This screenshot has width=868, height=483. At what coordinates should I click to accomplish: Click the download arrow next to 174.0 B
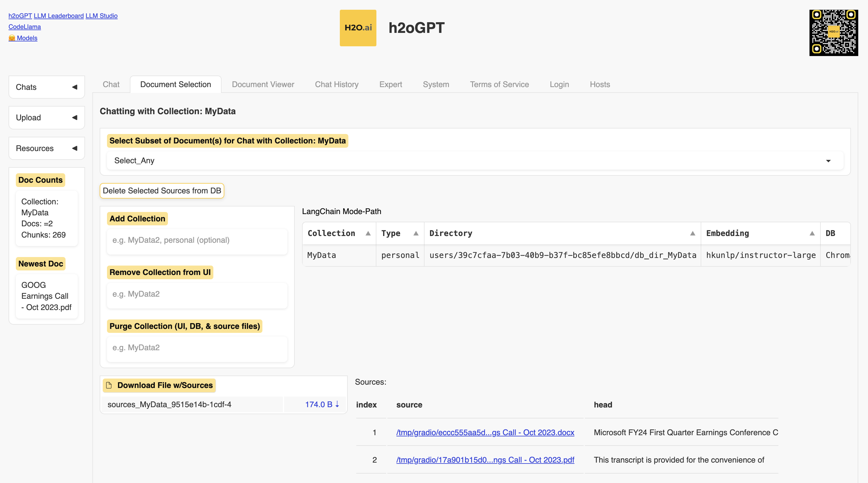[x=337, y=404]
